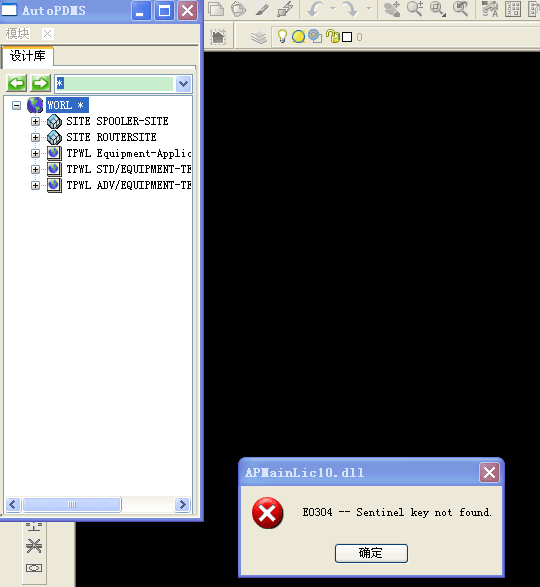Image resolution: width=540 pixels, height=587 pixels.
Task: Expand the SITE SPOOLER-SITE node
Action: (x=35, y=121)
